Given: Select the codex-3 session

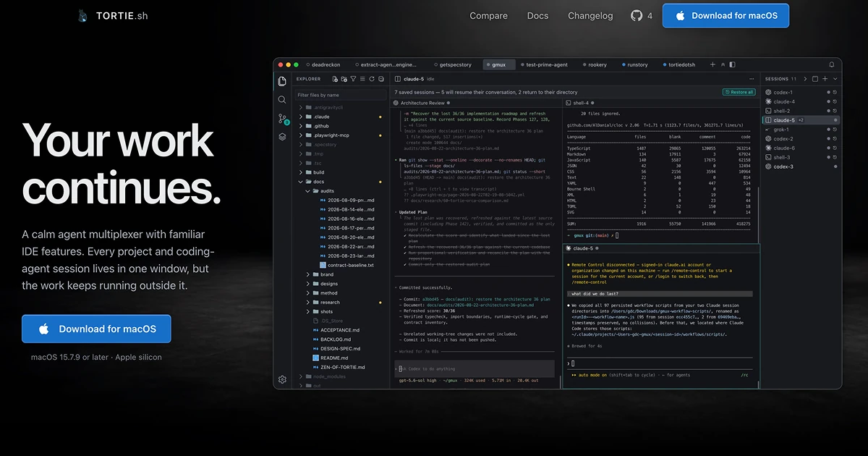Looking at the screenshot, I should pos(800,166).
